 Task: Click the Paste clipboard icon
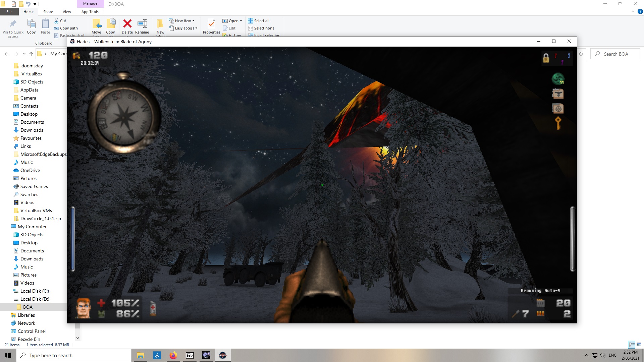45,24
